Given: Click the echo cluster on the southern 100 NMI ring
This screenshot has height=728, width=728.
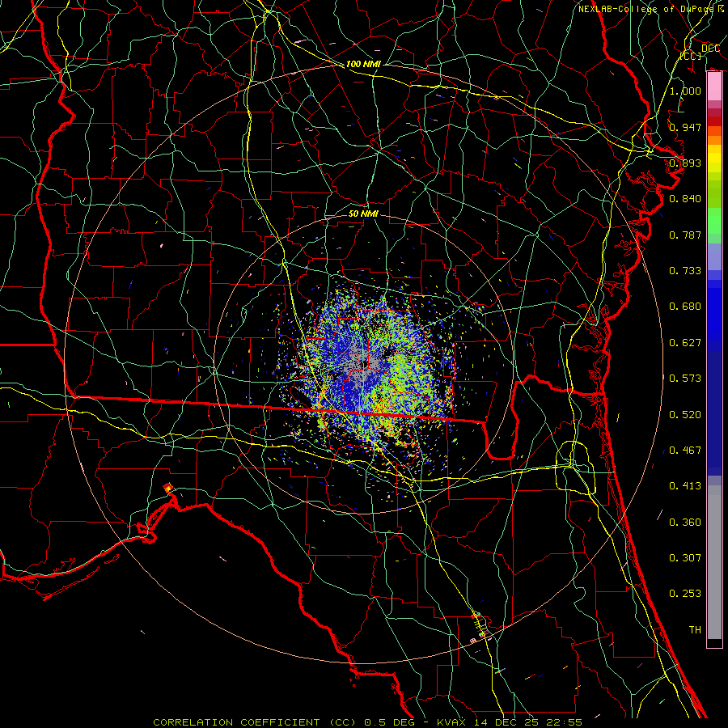Looking at the screenshot, I should pos(480,629).
